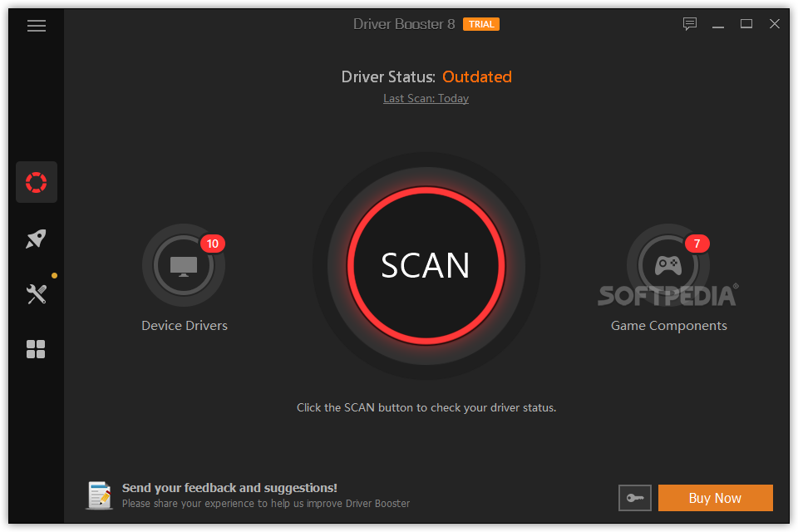Image resolution: width=798 pixels, height=532 pixels.
Task: Click Send your feedback and suggestions
Action: tap(229, 488)
